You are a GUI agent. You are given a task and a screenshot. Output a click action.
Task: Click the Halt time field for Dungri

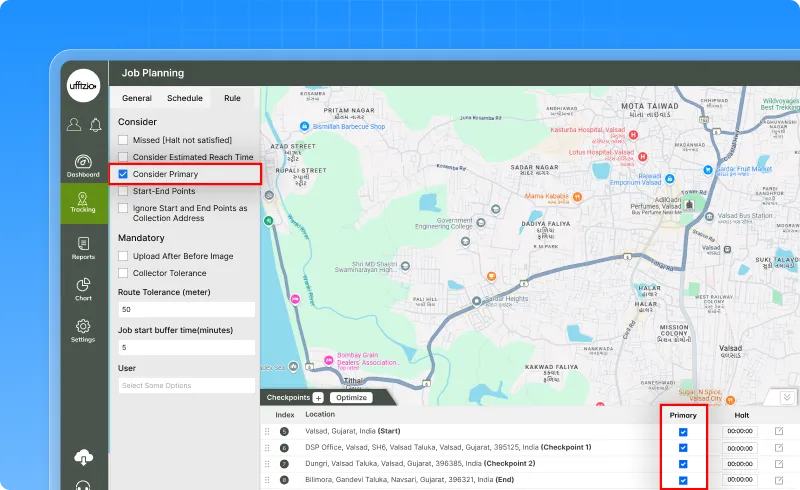740,464
